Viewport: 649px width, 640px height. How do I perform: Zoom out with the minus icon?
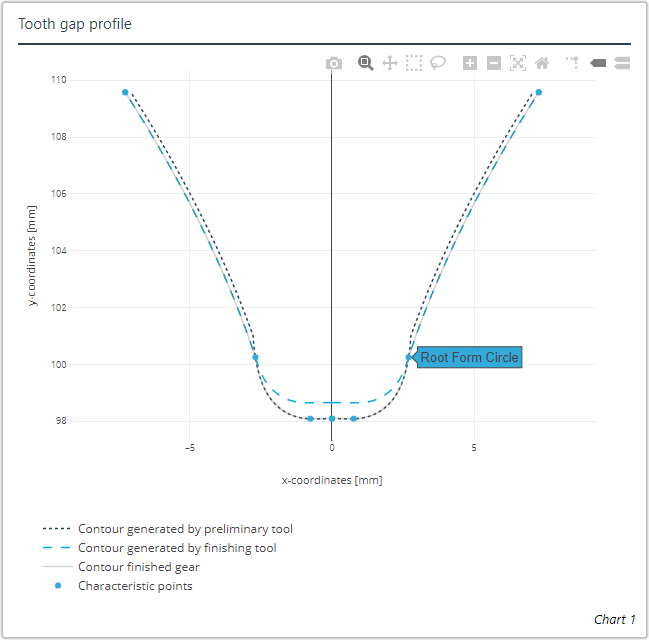(494, 63)
